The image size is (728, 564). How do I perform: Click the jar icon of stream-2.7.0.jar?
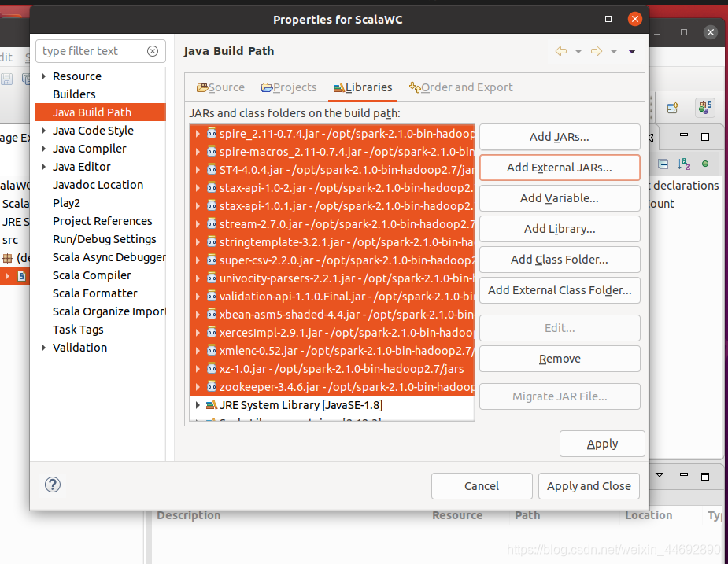[x=212, y=223]
